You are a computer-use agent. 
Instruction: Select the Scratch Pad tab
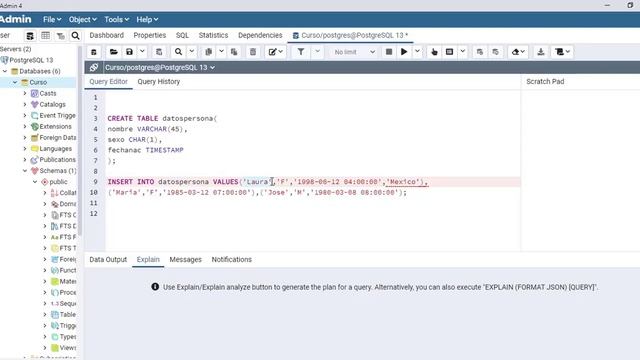545,82
